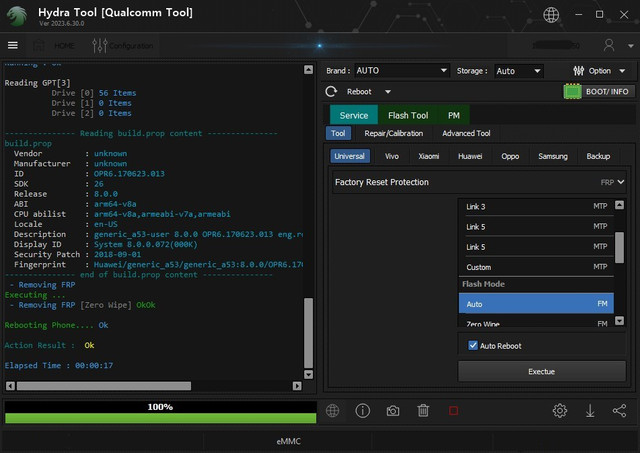Click the log horizontal scrollbar thumb
Screen dimensions: 640x453
click(104, 386)
